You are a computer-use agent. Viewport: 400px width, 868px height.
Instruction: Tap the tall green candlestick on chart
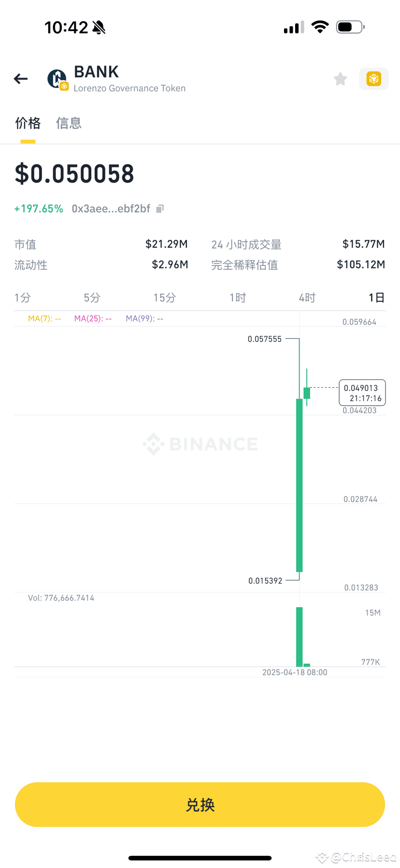click(x=300, y=485)
